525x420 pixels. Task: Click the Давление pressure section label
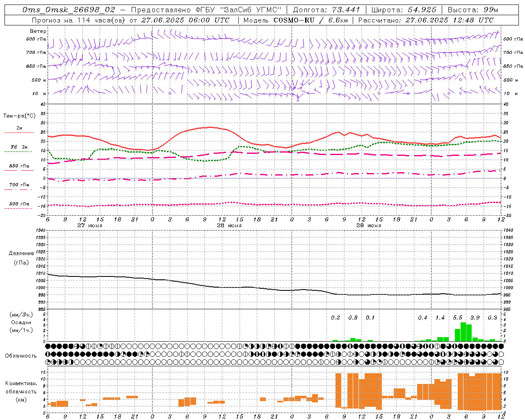point(21,253)
